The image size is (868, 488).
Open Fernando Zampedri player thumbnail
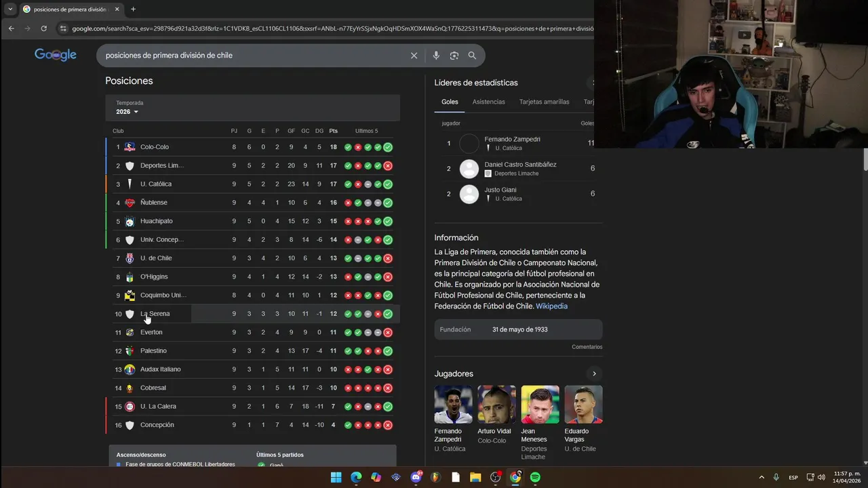coord(453,405)
